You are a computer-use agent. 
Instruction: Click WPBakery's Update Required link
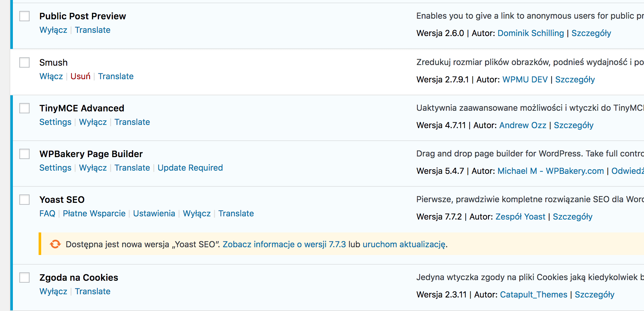pos(190,168)
